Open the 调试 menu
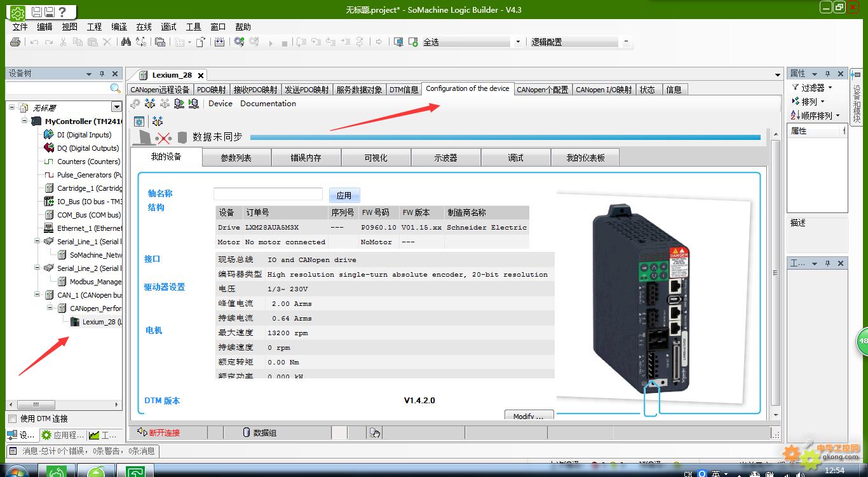This screenshot has height=477, width=868. [168, 27]
